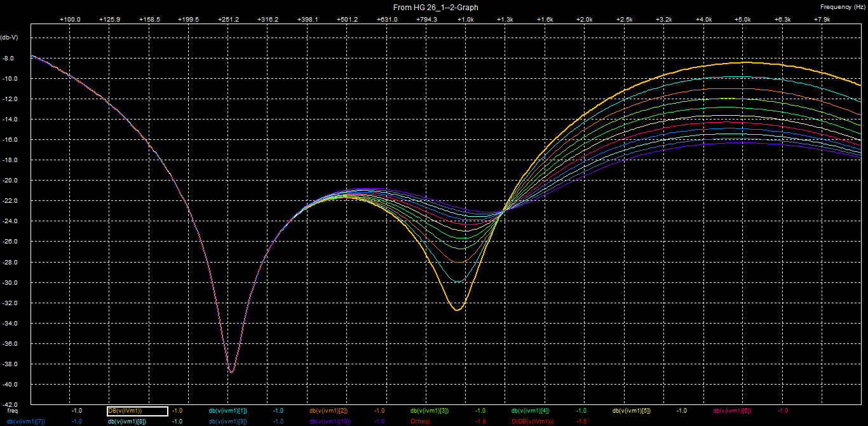Viewport: 868px width, 426px height.
Task: Click the D(freq) delta label
Action: click(421, 421)
